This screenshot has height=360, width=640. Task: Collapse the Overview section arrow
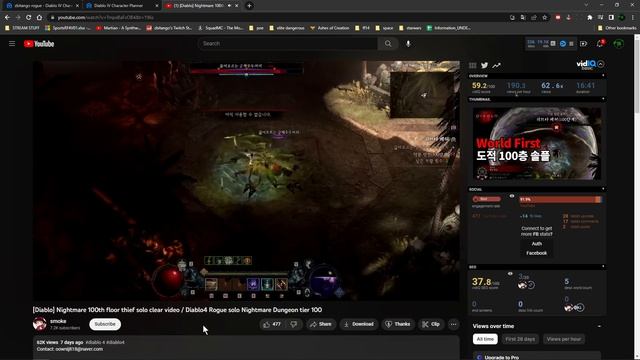point(603,76)
